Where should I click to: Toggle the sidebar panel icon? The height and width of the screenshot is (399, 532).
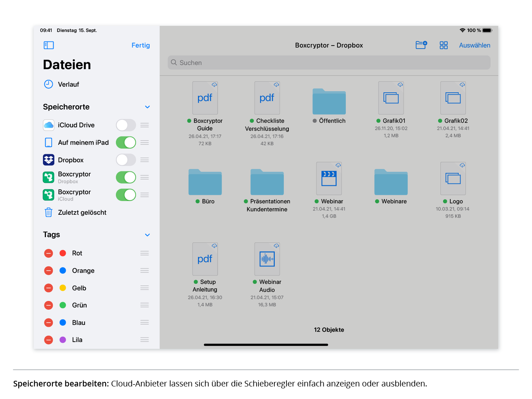[x=49, y=45]
